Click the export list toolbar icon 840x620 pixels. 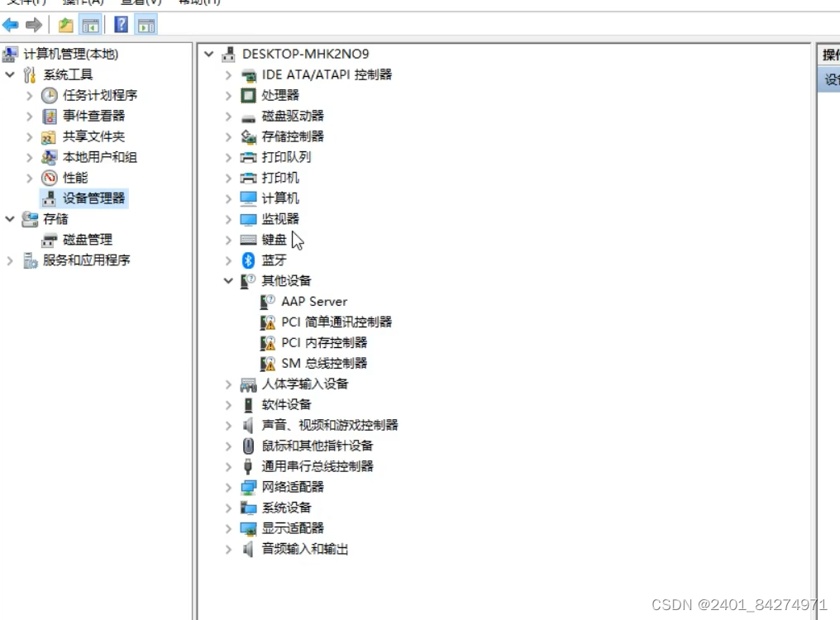[65, 25]
